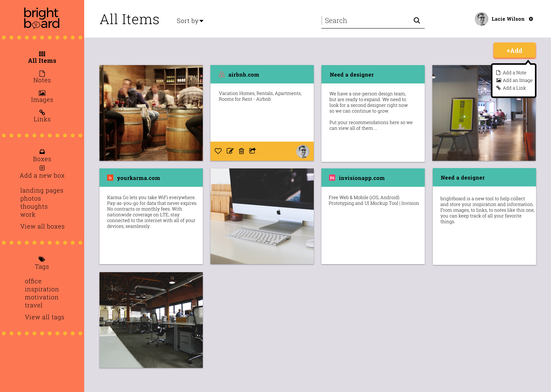551x392 pixels.
Task: Click the plus-square Add new box icon
Action: click(x=42, y=168)
